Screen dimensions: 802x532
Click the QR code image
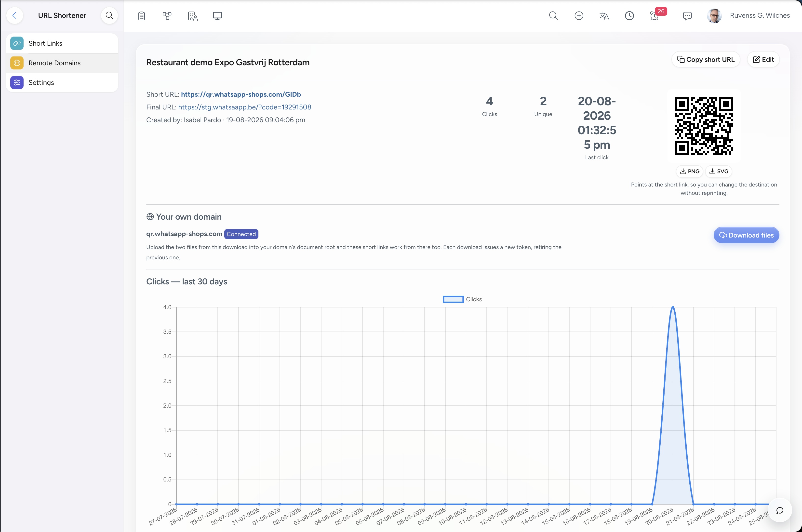point(704,126)
